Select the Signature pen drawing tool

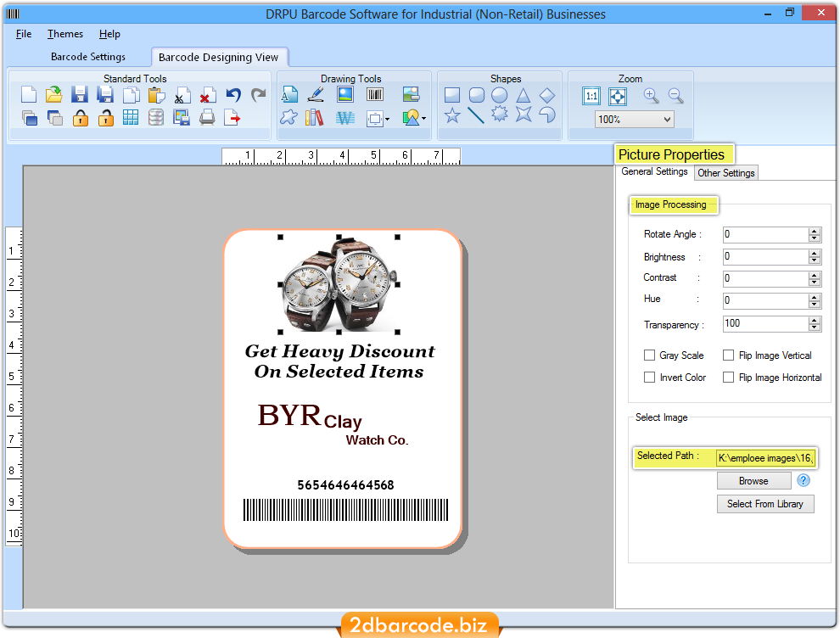(x=316, y=95)
